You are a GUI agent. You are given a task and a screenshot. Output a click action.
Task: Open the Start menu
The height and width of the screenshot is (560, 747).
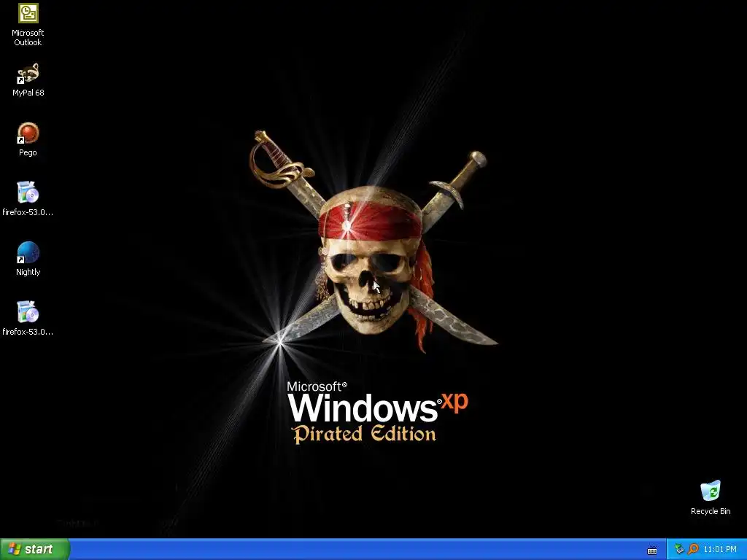tap(35, 549)
